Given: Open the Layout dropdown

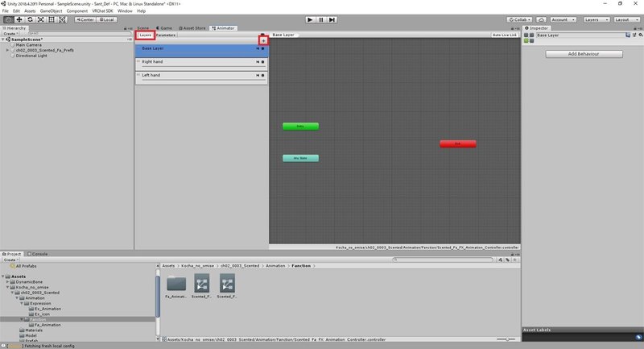Looking at the screenshot, I should (x=627, y=19).
